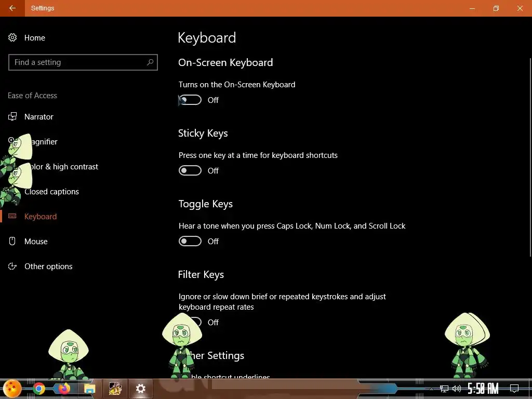Launch Firefox from taskbar
Viewport: 532px width, 399px height.
64,389
